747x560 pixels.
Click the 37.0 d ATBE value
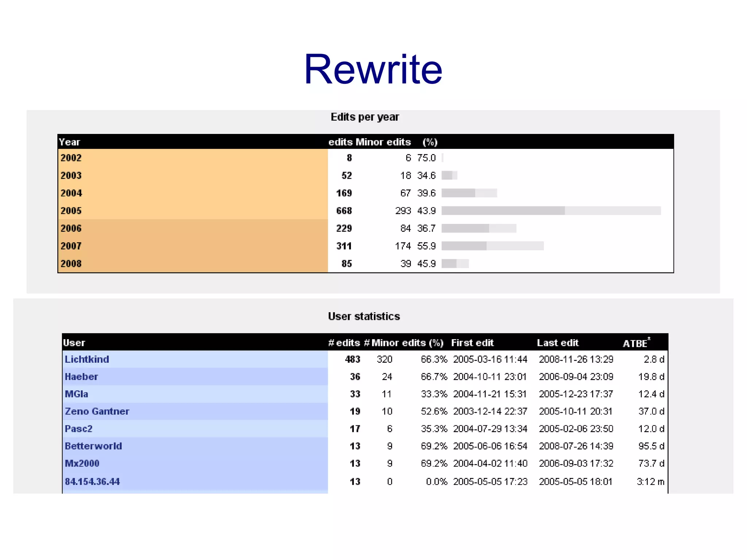651,411
